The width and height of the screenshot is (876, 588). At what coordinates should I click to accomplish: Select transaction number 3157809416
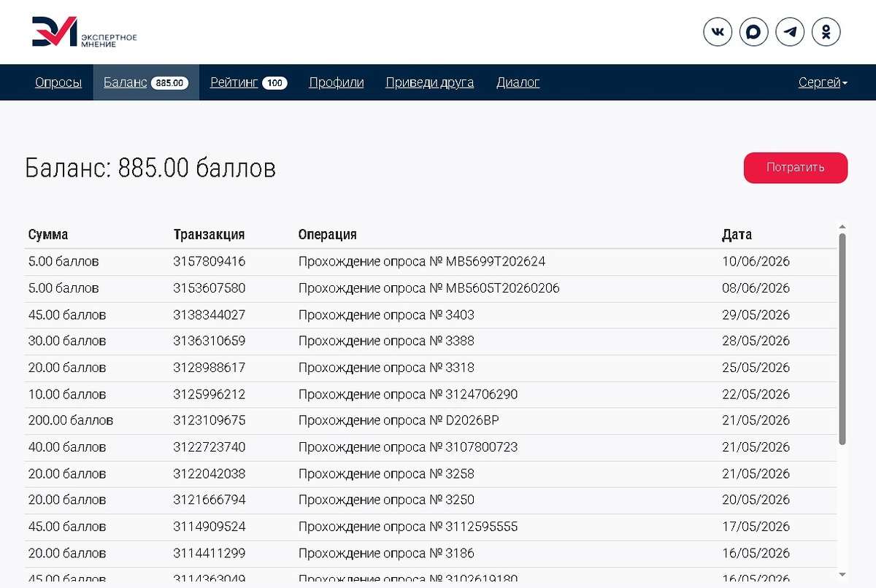[209, 261]
